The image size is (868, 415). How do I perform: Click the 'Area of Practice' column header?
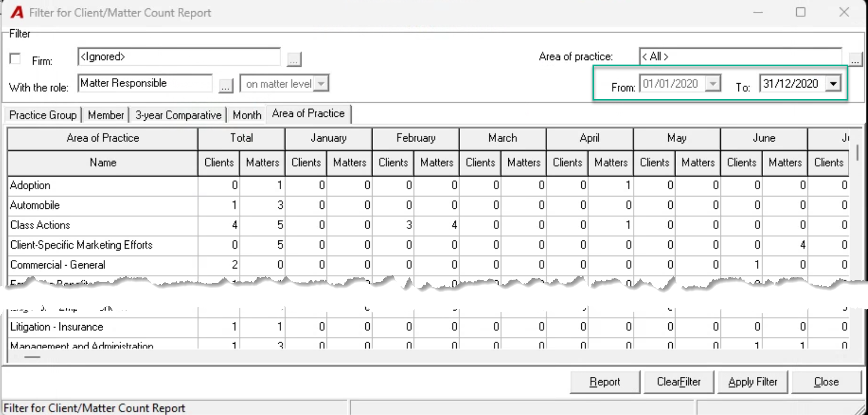click(x=103, y=139)
